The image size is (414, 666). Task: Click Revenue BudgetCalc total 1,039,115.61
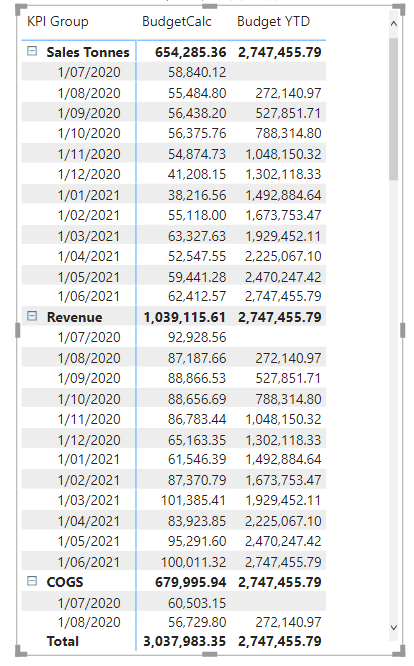185,317
